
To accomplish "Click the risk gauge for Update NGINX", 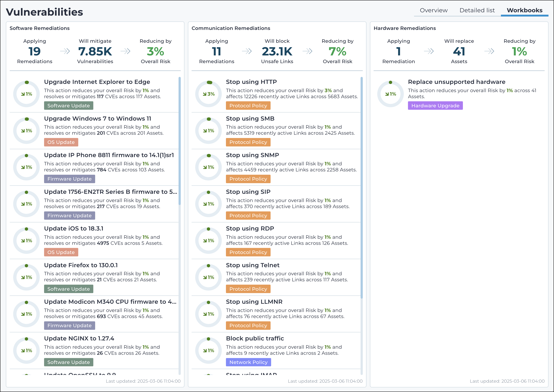I will [x=27, y=351].
